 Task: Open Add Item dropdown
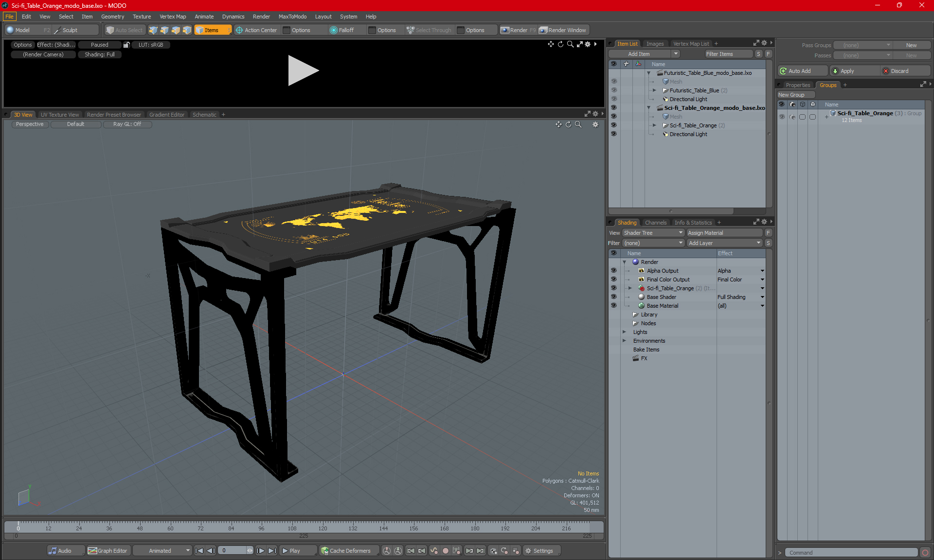click(x=645, y=54)
